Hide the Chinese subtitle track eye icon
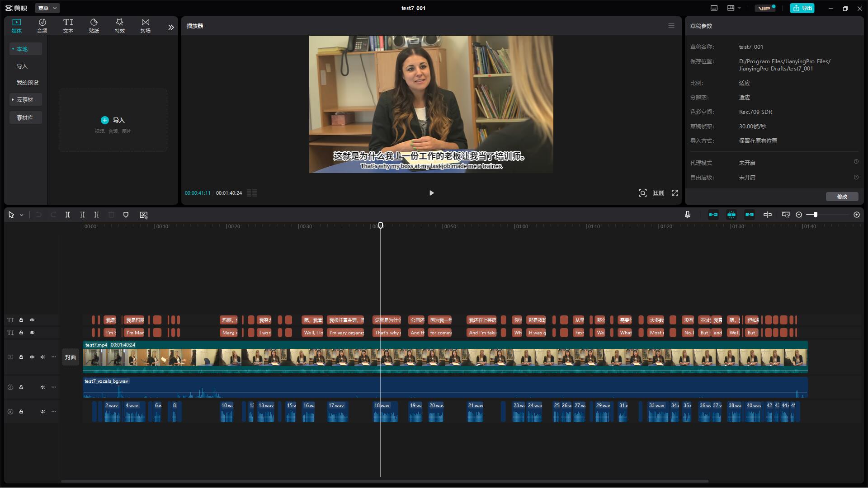Image resolution: width=868 pixels, height=488 pixels. [x=32, y=320]
